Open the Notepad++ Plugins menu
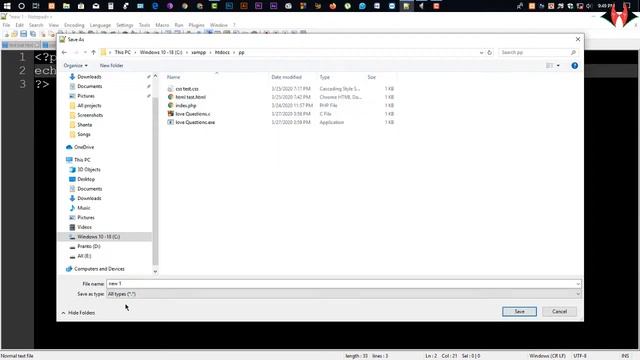The width and height of the screenshot is (640, 360). coord(196,25)
